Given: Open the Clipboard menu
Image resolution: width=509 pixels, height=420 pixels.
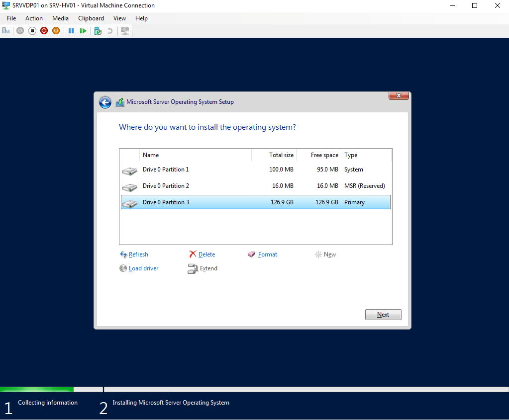Looking at the screenshot, I should (x=91, y=18).
